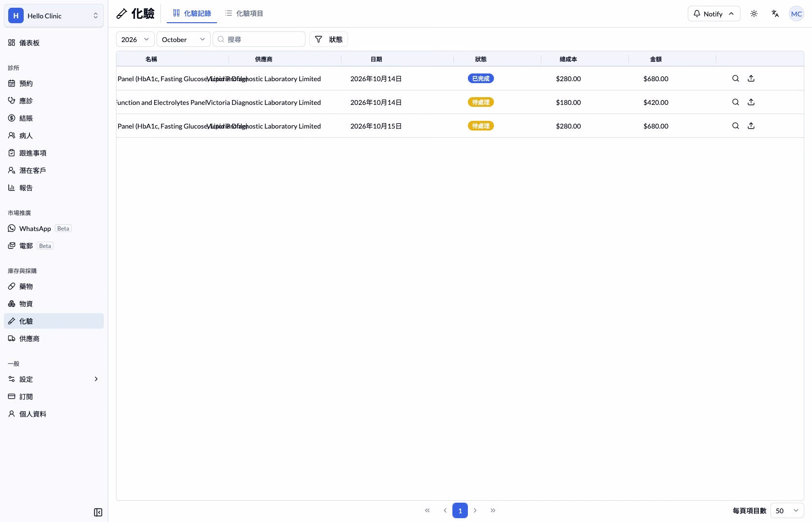Open 結賬 billing page
Image resolution: width=812 pixels, height=522 pixels.
coord(54,118)
